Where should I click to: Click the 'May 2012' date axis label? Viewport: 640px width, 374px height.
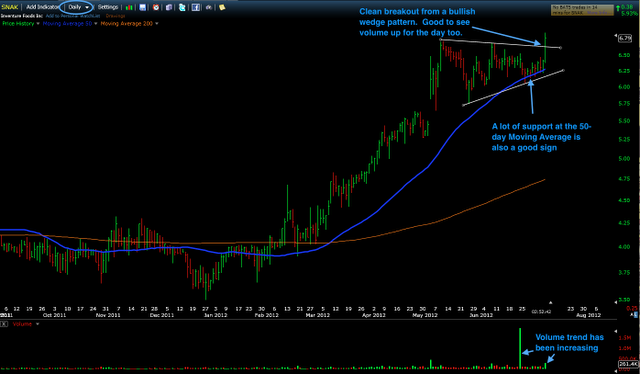(425, 315)
